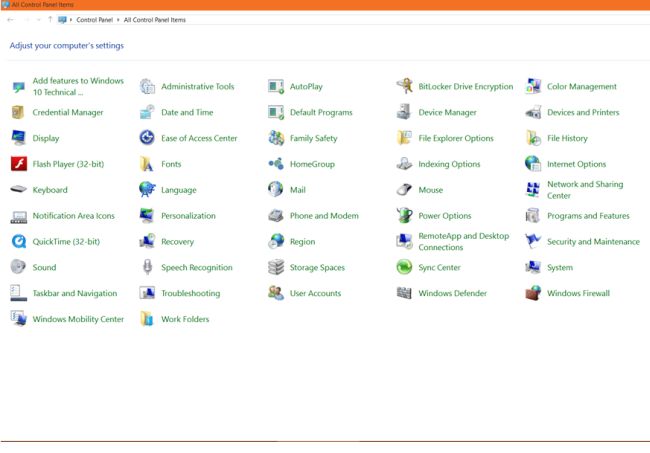
Task: Open the HomeGroup icon
Action: pyautogui.click(x=276, y=164)
